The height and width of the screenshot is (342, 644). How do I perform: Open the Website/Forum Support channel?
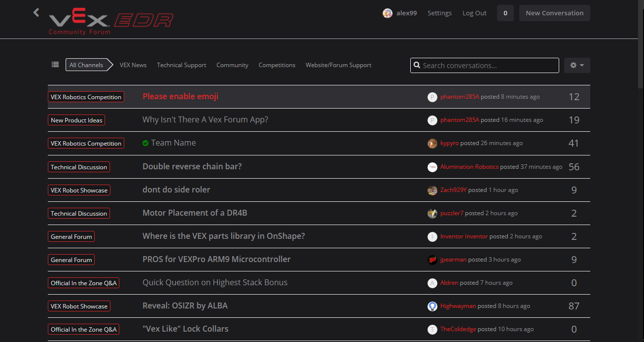(x=338, y=65)
